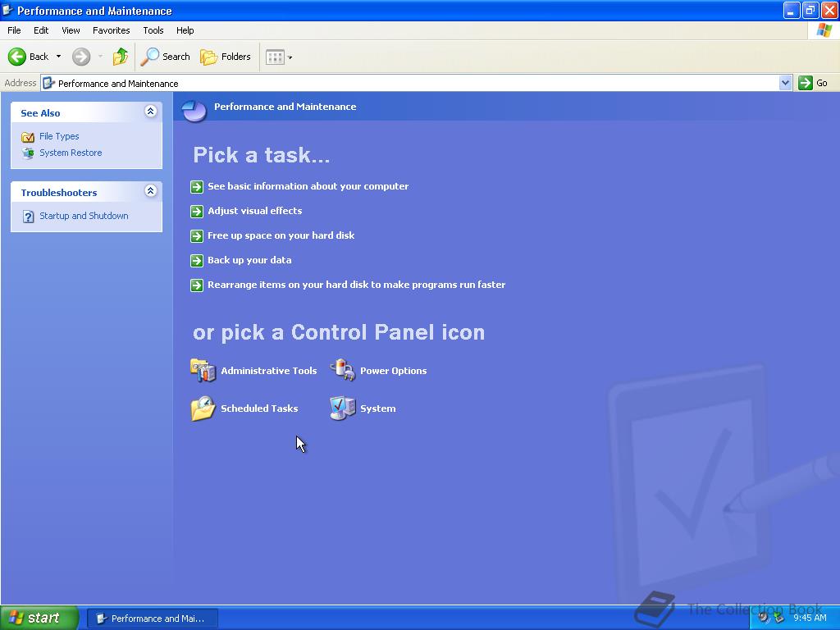Click the System Restore icon

[x=28, y=153]
